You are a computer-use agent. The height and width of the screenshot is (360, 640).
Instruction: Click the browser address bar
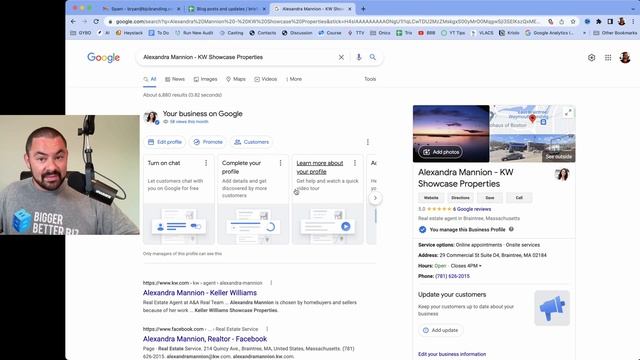coord(327,22)
